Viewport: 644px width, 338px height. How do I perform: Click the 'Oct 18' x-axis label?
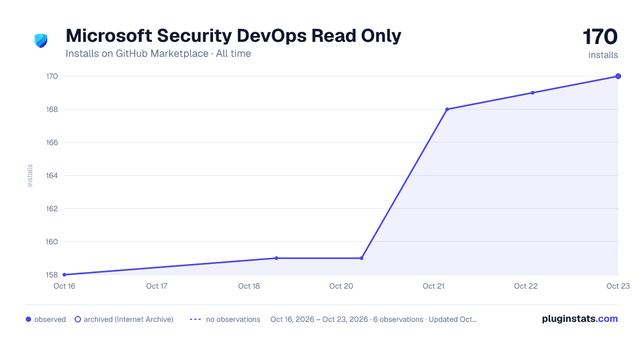click(249, 286)
